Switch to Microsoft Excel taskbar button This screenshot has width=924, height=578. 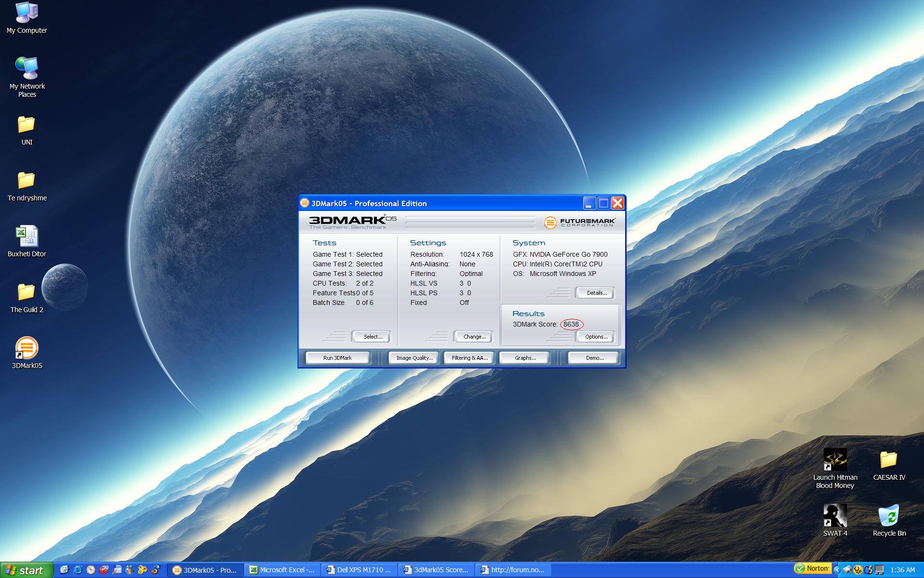pyautogui.click(x=282, y=570)
